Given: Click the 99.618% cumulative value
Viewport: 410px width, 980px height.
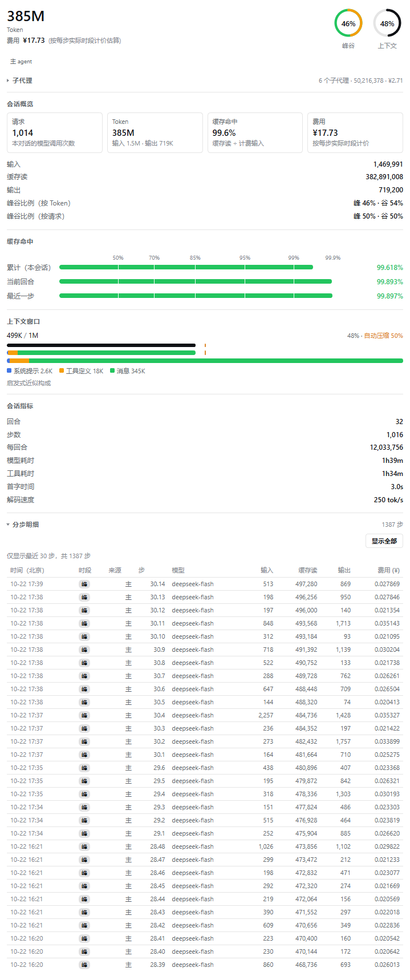Looking at the screenshot, I should [x=389, y=267].
